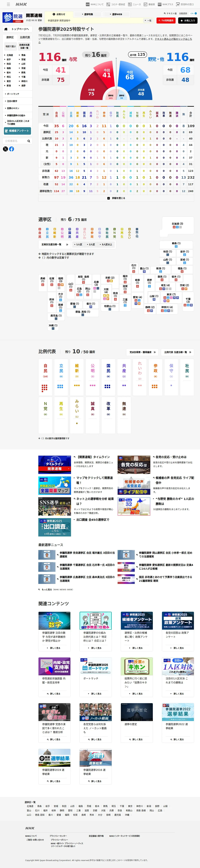Select the 比例代表 sidebar tab

tap(25, 37)
